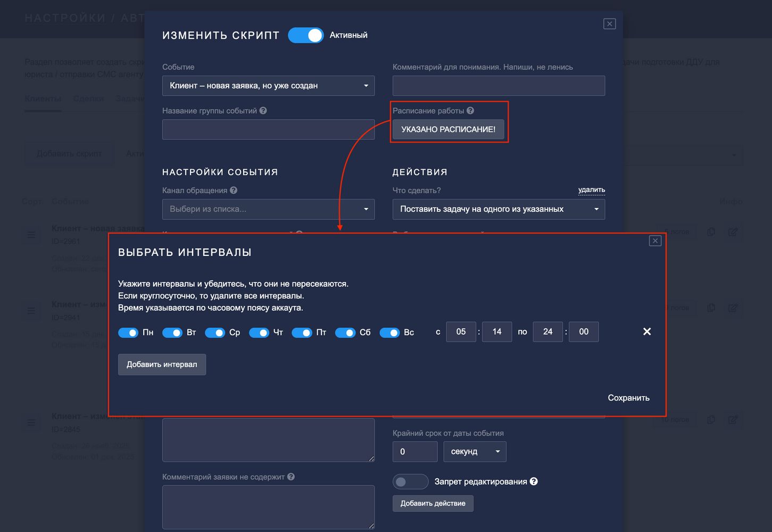Click drag handle of script ID=2961
The width and height of the screenshot is (772, 532).
31,235
